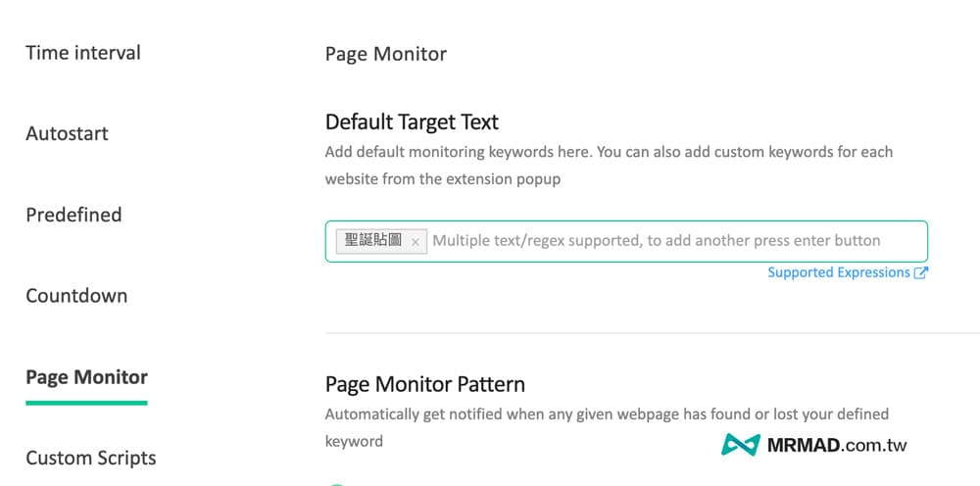Select the Countdown sidebar item
The width and height of the screenshot is (980, 486).
click(76, 296)
